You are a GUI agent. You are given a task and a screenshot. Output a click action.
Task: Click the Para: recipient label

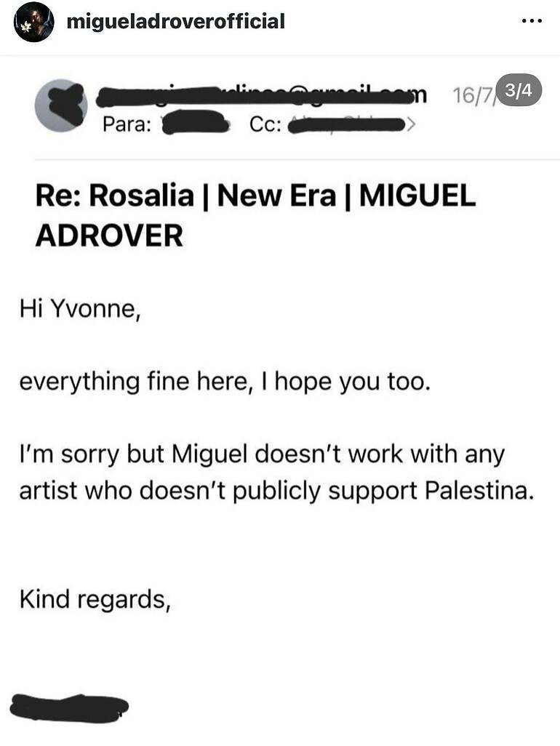127,124
